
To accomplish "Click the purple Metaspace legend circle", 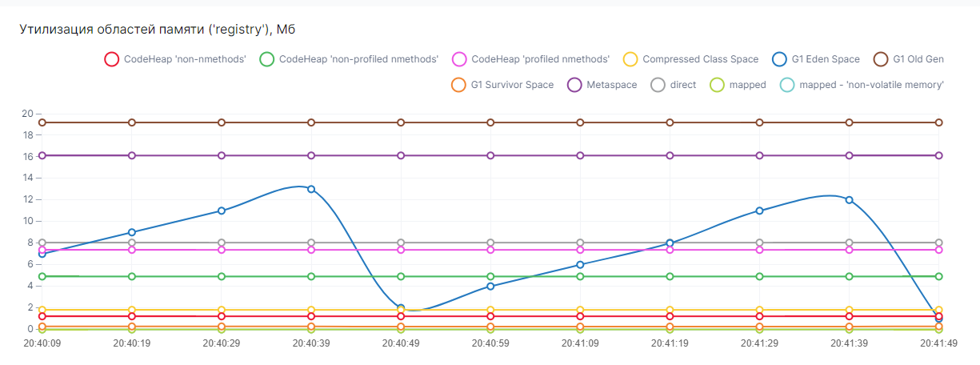I will pos(574,85).
